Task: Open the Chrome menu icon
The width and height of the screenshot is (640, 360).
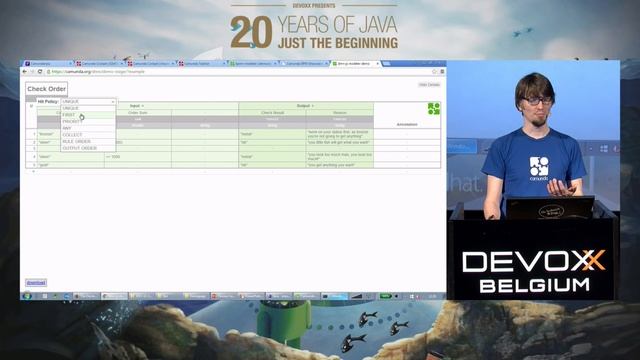Action: pos(442,71)
